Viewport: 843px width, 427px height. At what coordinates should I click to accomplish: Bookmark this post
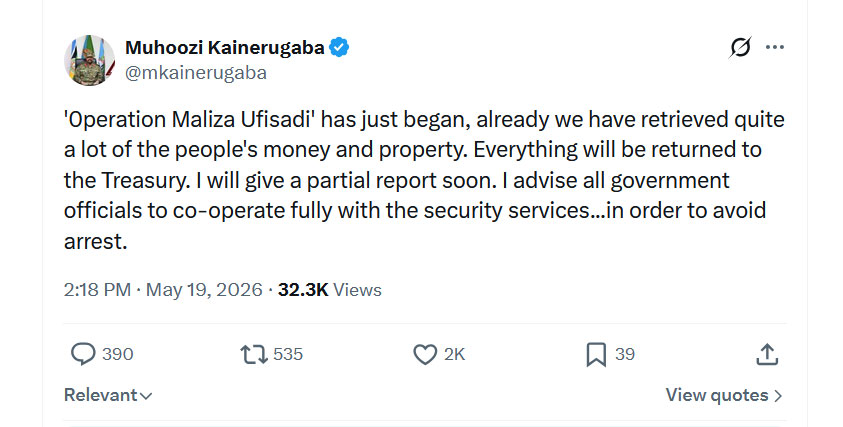pos(596,355)
